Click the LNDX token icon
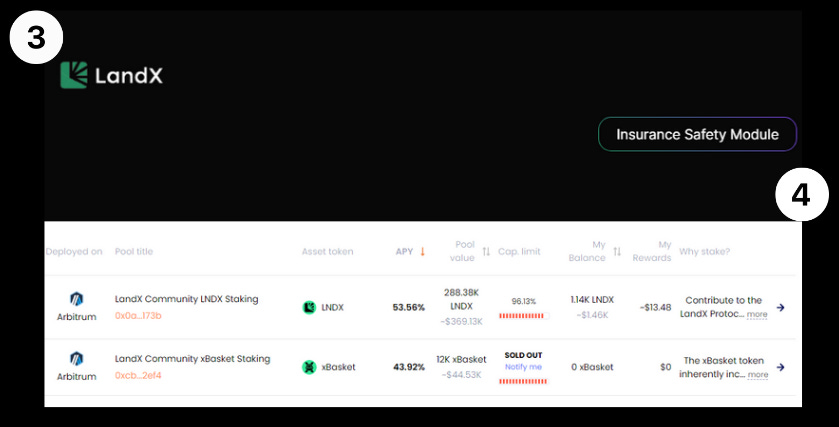The image size is (839, 427). (x=309, y=308)
